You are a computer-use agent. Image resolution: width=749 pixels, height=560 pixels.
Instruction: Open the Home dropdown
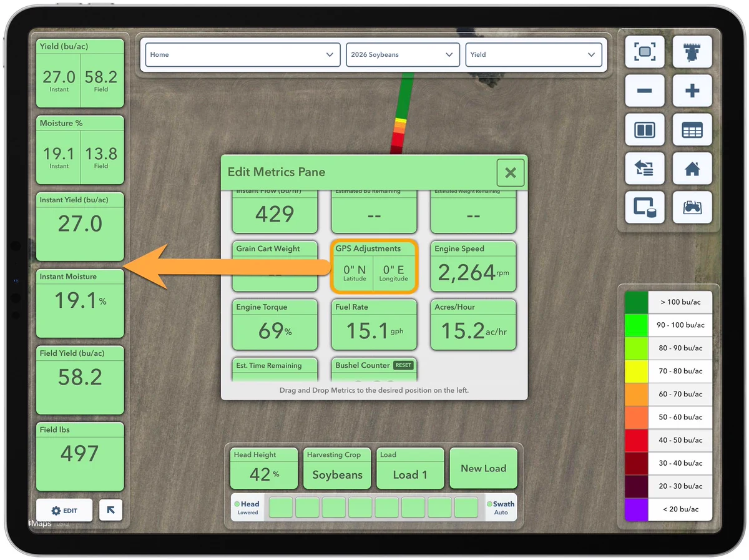pos(243,54)
